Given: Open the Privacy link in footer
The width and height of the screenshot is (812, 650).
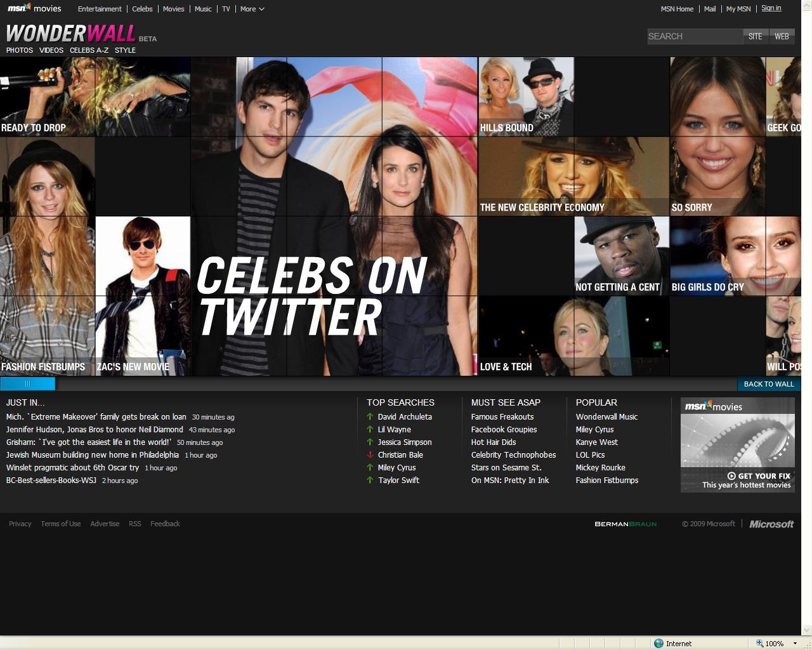Looking at the screenshot, I should click(20, 524).
